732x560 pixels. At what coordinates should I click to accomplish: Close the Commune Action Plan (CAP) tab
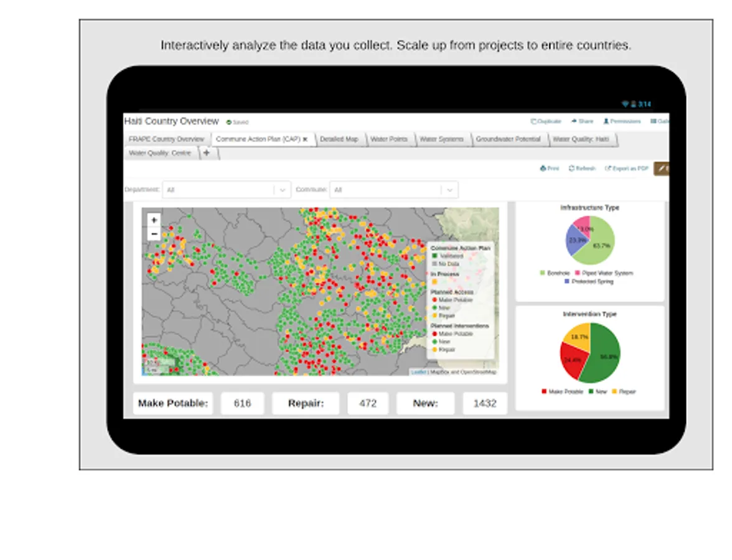pos(305,139)
